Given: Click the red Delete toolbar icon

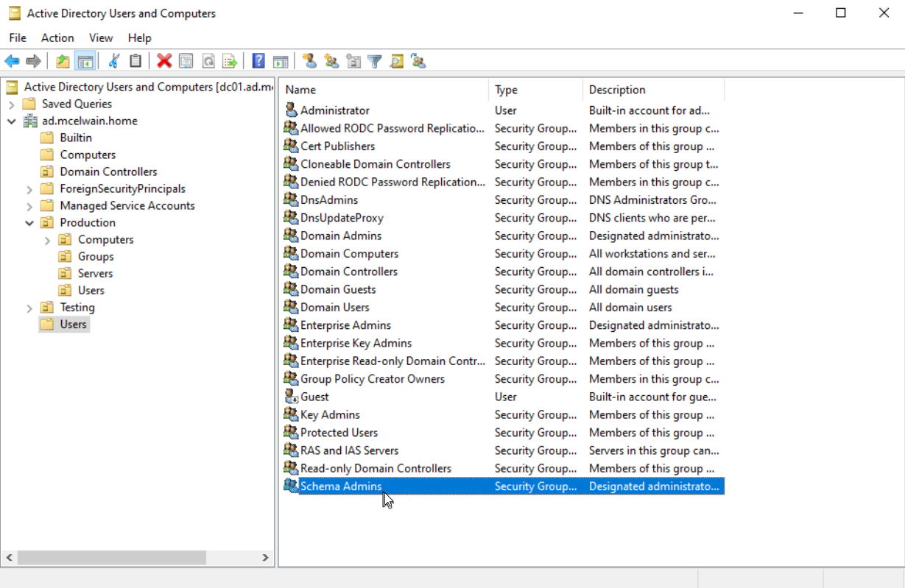Looking at the screenshot, I should click(x=164, y=61).
